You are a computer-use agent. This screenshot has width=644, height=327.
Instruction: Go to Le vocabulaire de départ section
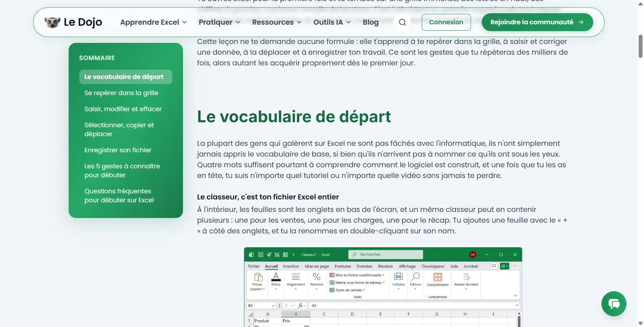[x=125, y=77]
